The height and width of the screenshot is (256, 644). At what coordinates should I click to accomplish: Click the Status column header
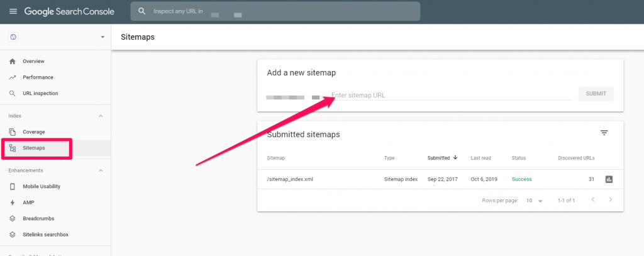click(518, 158)
